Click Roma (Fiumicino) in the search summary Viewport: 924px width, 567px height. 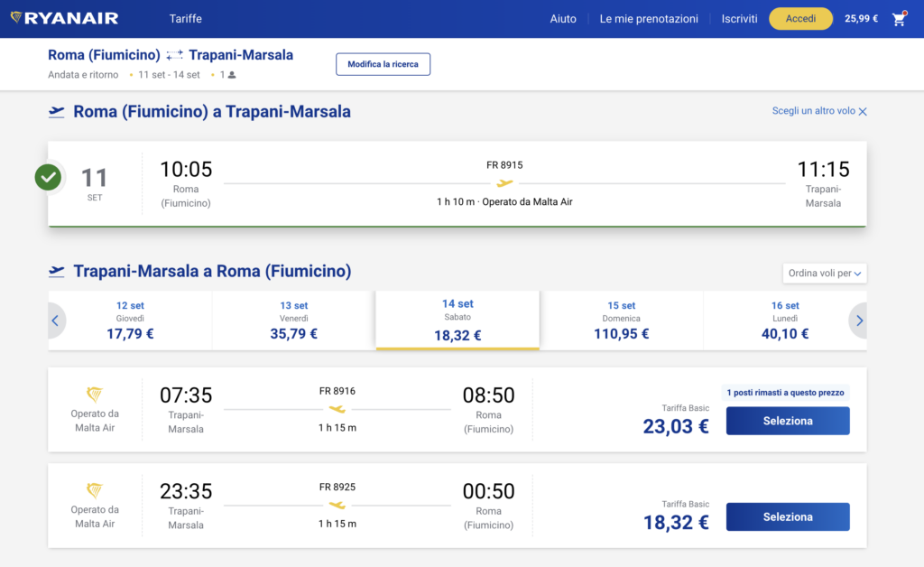point(104,55)
